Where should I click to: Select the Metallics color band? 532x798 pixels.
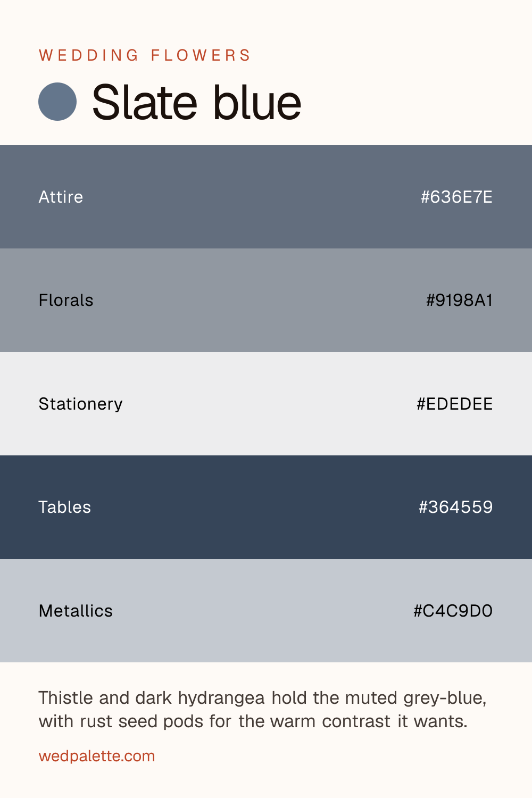tap(266, 611)
